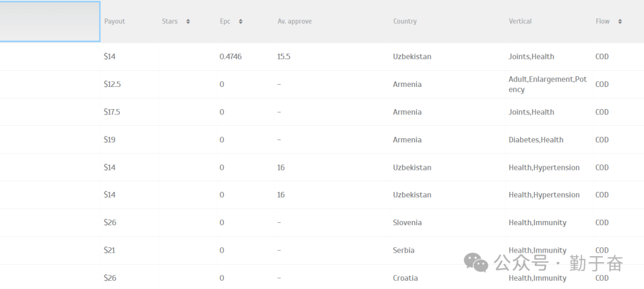
Task: Select the Payout column header
Action: [114, 21]
